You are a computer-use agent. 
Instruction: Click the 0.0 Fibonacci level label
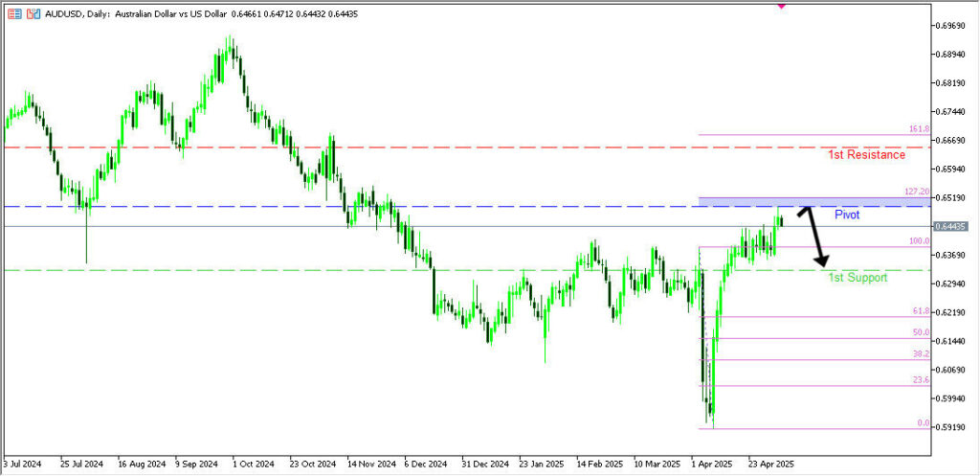[923, 422]
